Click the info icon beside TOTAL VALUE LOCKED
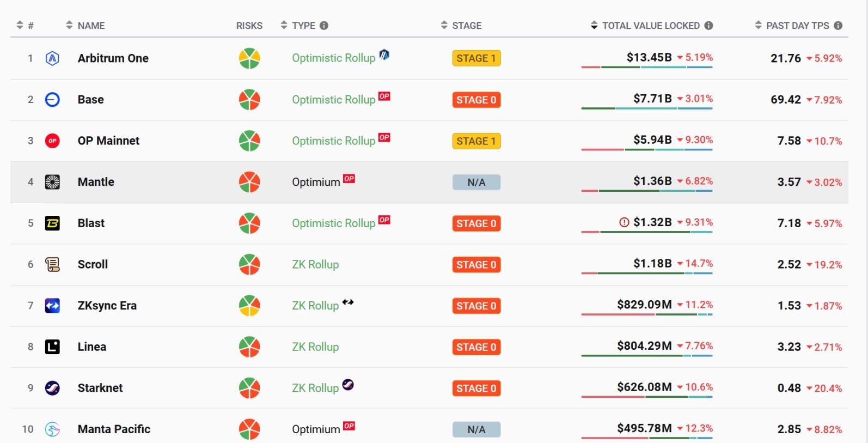This screenshot has width=868, height=443. 708,25
